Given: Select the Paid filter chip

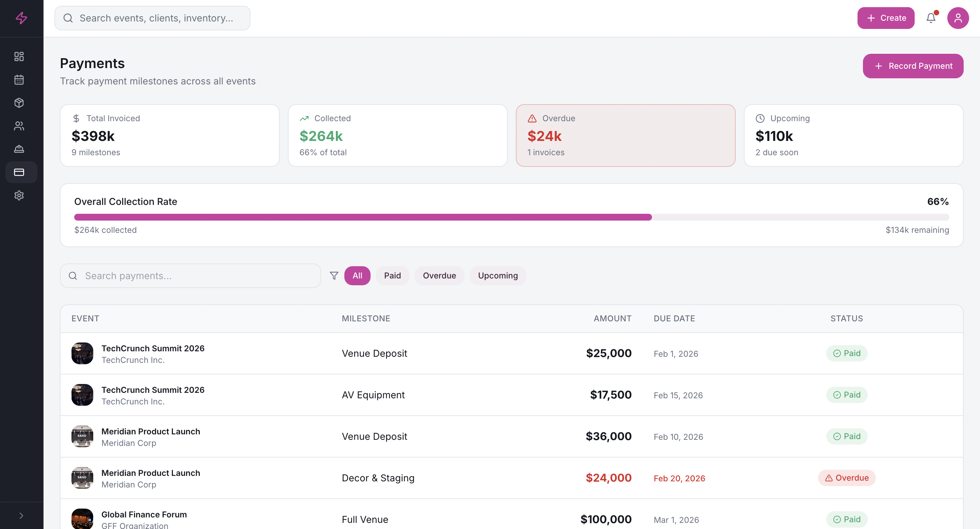Looking at the screenshot, I should (x=393, y=275).
